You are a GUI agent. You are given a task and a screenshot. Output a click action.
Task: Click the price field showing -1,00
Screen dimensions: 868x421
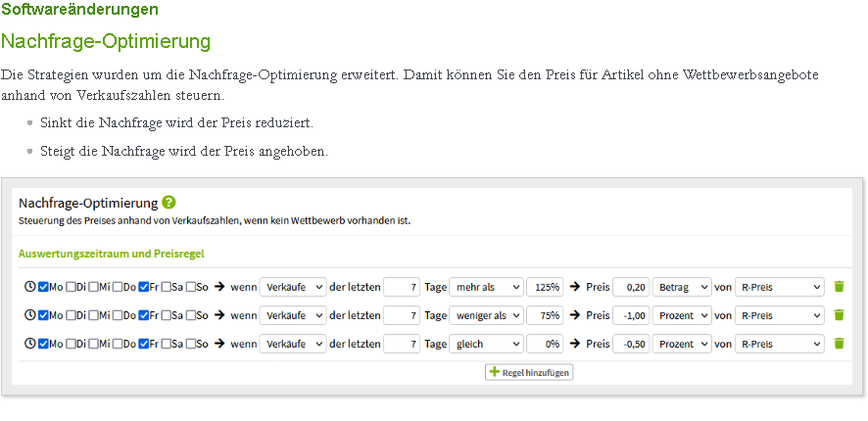pos(631,315)
